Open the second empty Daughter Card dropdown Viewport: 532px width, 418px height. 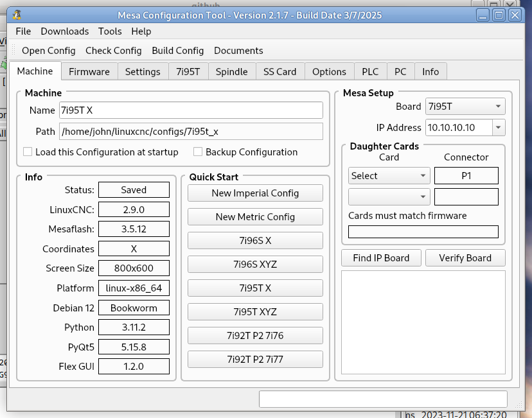(x=389, y=196)
